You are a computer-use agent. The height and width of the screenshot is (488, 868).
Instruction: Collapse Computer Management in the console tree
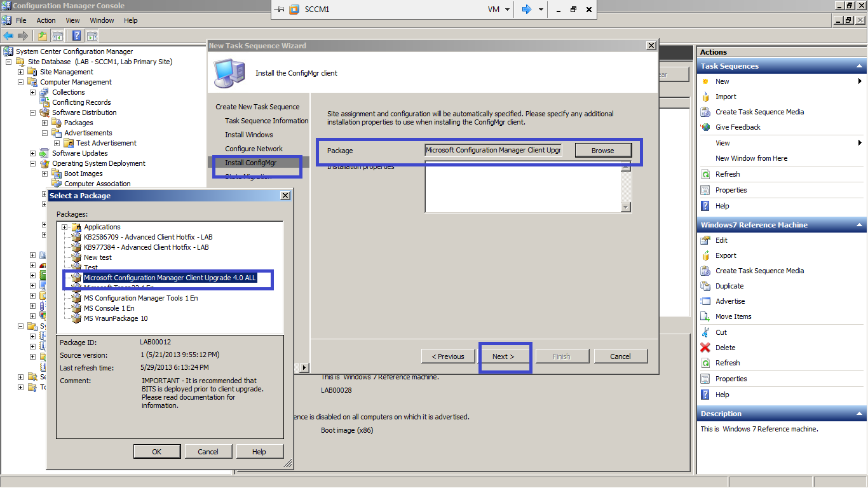(x=20, y=81)
